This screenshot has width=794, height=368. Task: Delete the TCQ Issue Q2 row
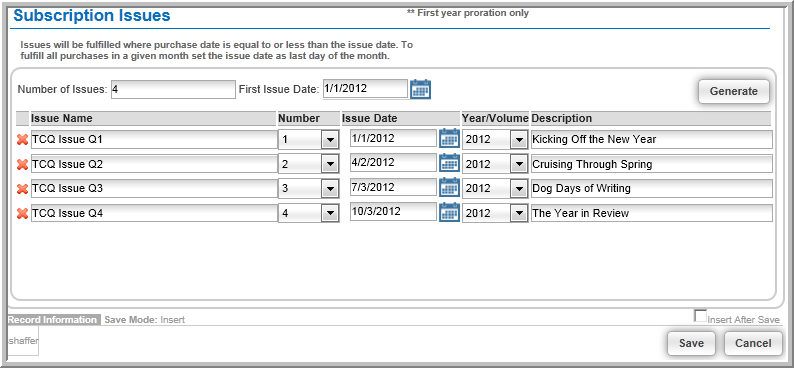click(22, 165)
